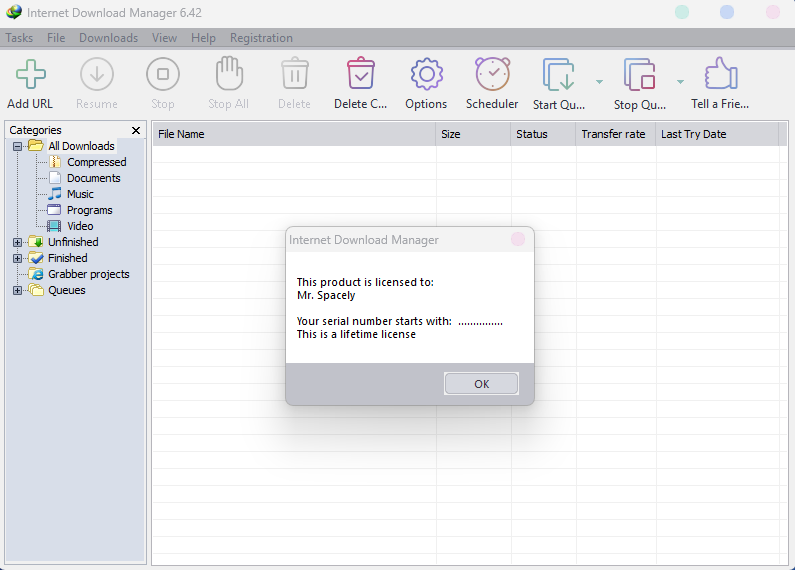The width and height of the screenshot is (795, 570).
Task: Click the Delete Completed toolbar icon
Action: pos(360,75)
